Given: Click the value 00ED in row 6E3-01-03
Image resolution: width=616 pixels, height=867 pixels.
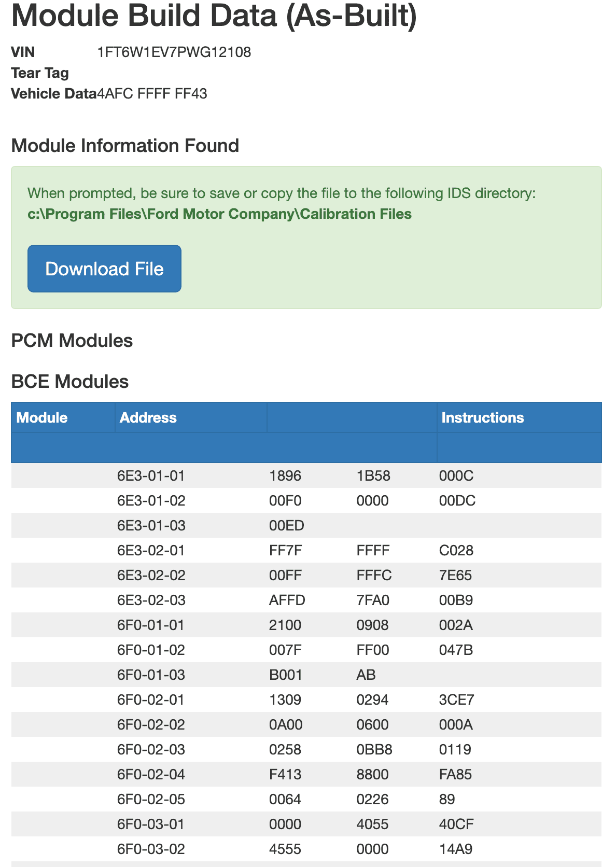Looking at the screenshot, I should (287, 525).
